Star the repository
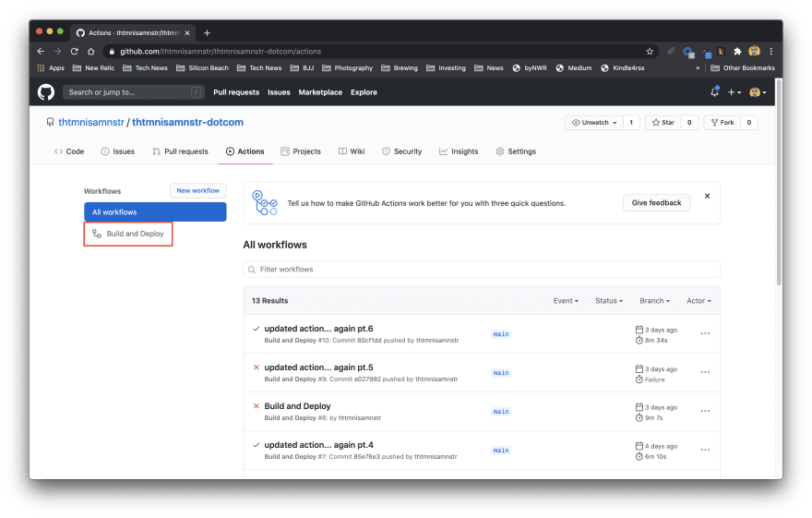This screenshot has height=518, width=812. point(663,122)
